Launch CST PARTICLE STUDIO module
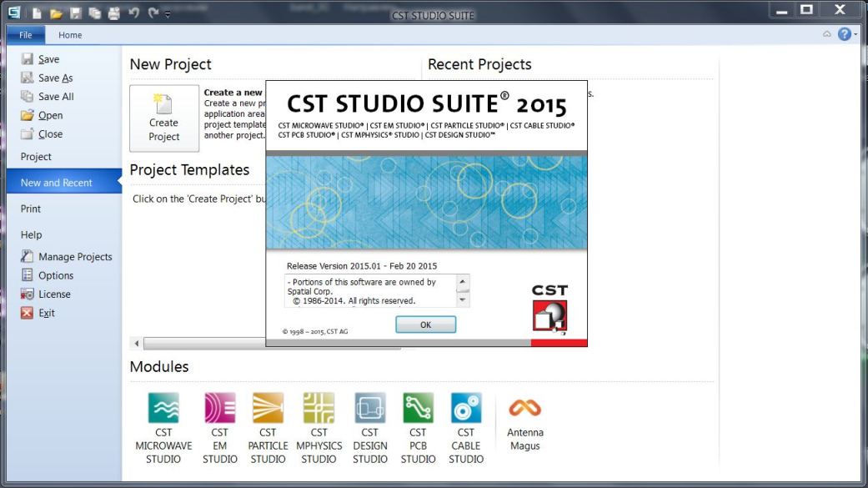The image size is (868, 488). click(x=268, y=428)
